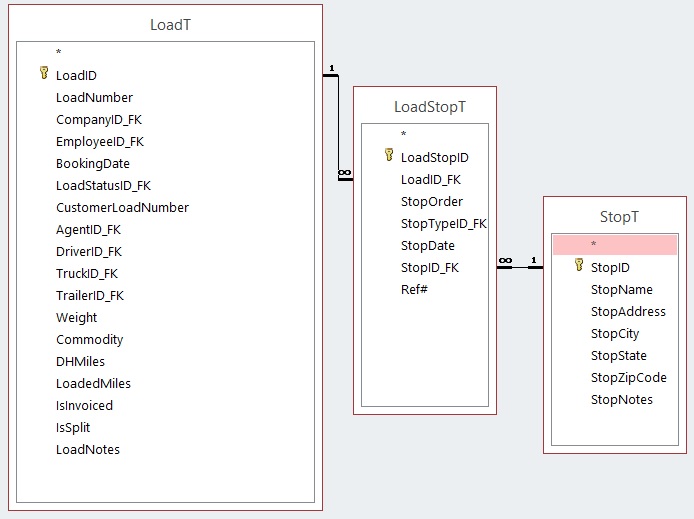Click the key icon beside StopID
This screenshot has width=694, height=519.
pos(578,266)
